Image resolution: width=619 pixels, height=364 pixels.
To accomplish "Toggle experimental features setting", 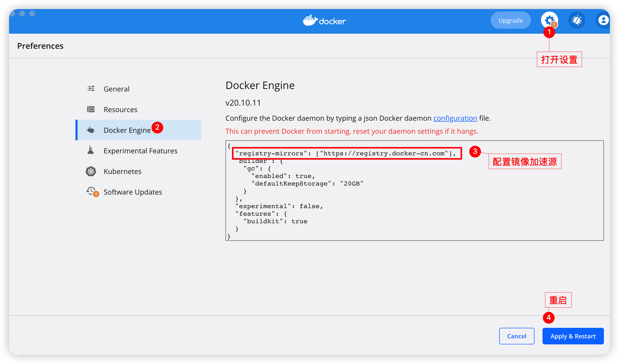I will coord(140,150).
